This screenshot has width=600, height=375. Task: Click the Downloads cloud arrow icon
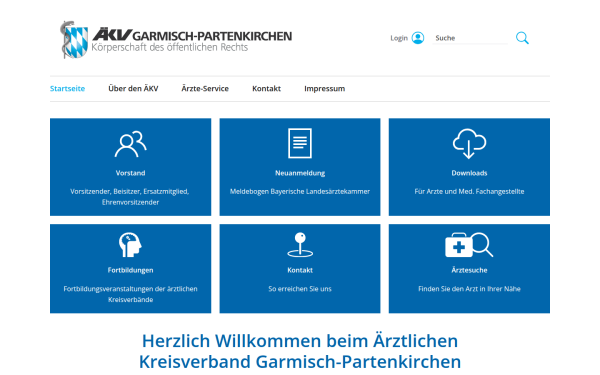pos(470,143)
